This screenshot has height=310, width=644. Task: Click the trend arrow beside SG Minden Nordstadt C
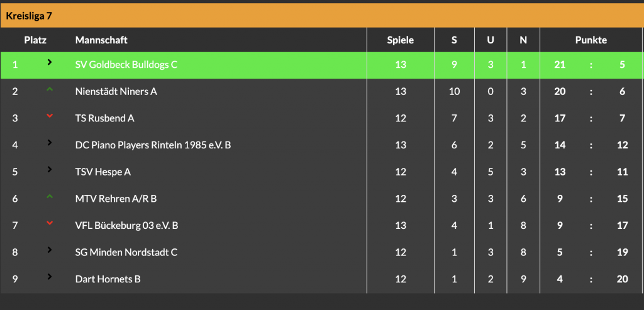tap(50, 250)
